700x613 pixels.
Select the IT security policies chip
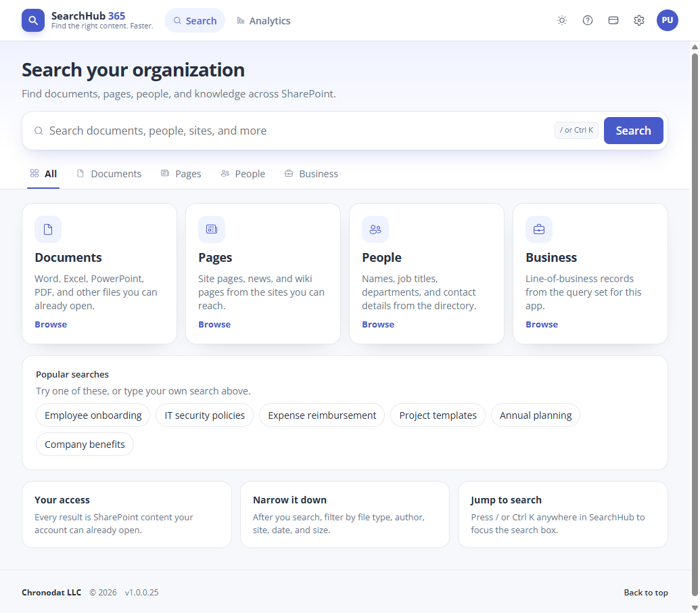[204, 415]
